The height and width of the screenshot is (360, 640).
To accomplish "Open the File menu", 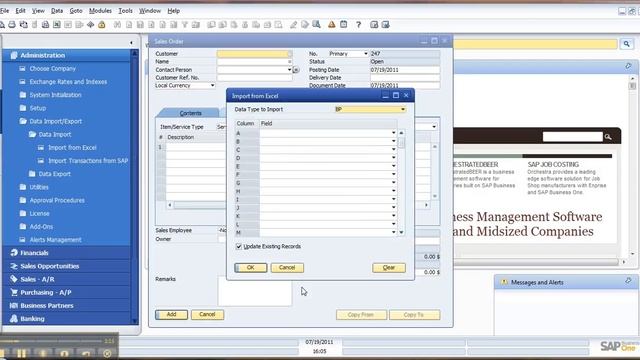I will (4, 11).
